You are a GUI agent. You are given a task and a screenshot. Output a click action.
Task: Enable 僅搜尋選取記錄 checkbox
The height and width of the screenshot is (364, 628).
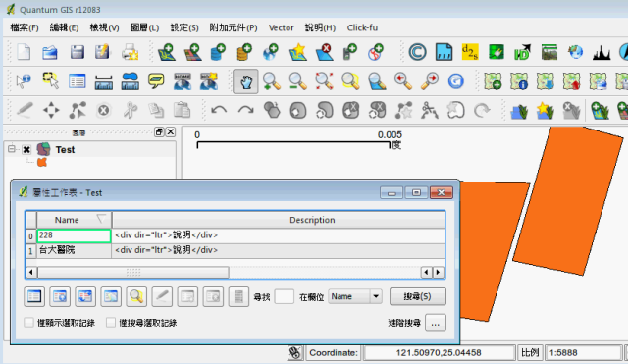point(111,323)
